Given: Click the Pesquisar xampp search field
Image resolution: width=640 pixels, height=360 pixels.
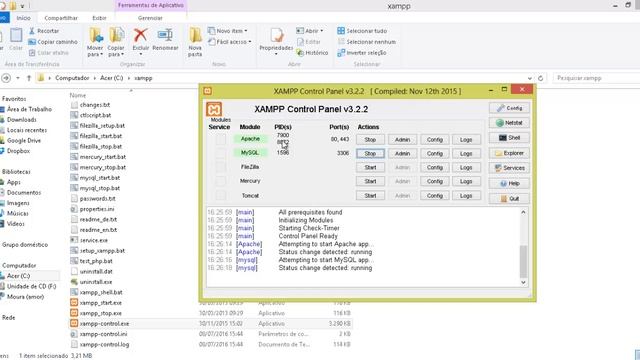Looking at the screenshot, I should click(596, 78).
